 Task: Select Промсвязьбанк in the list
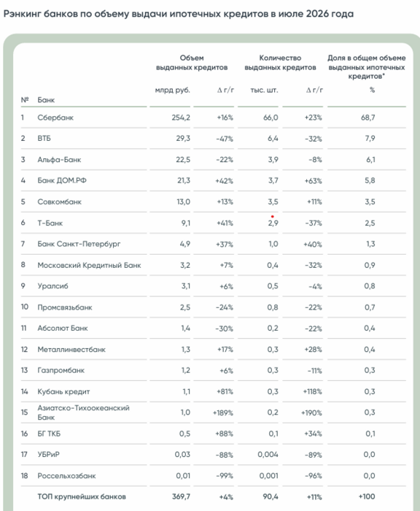tap(65, 307)
